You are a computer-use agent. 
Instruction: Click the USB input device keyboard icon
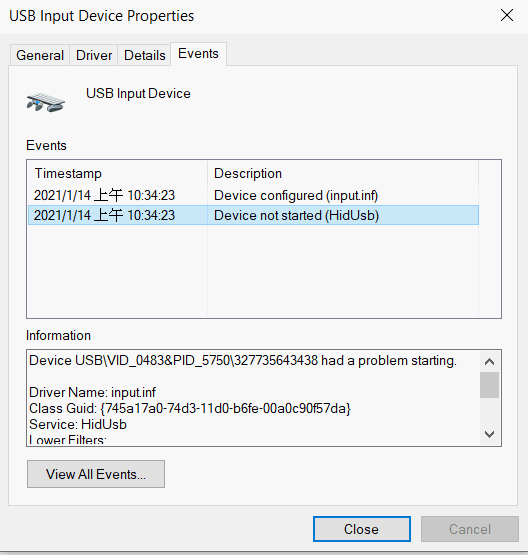pos(46,102)
